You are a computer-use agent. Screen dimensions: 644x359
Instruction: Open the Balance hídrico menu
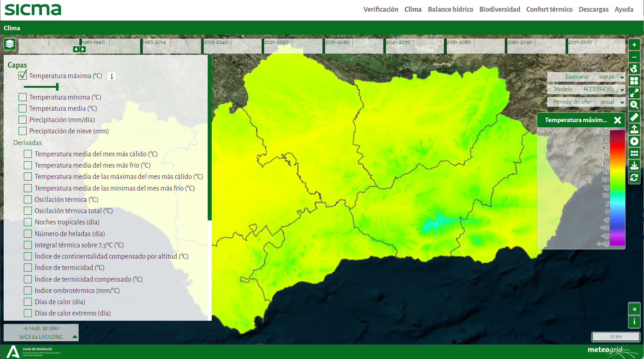point(450,9)
